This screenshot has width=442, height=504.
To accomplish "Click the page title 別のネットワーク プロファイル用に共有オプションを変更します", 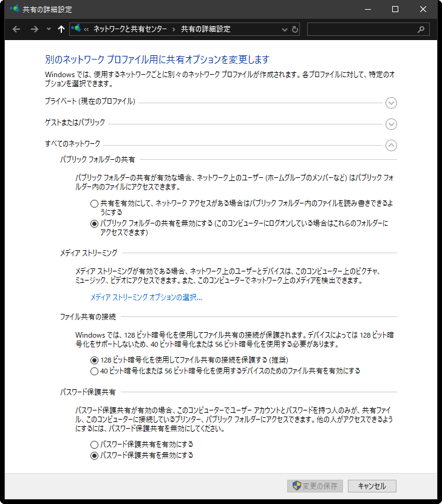I will 157,60.
